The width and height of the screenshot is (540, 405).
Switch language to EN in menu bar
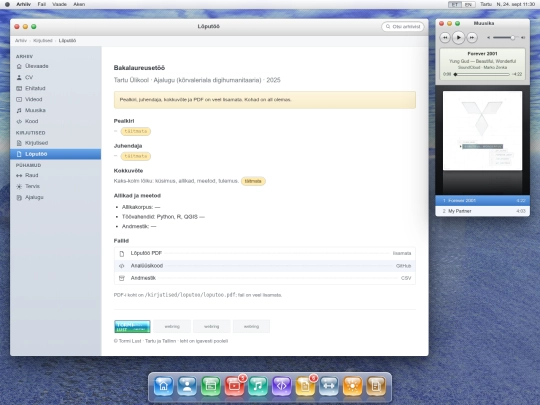pyautogui.click(x=468, y=4)
